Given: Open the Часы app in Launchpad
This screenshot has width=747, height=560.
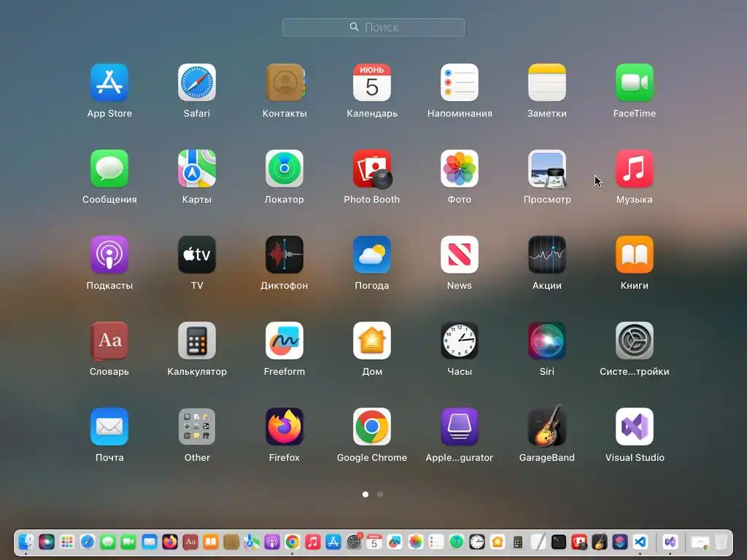Looking at the screenshot, I should 460,341.
